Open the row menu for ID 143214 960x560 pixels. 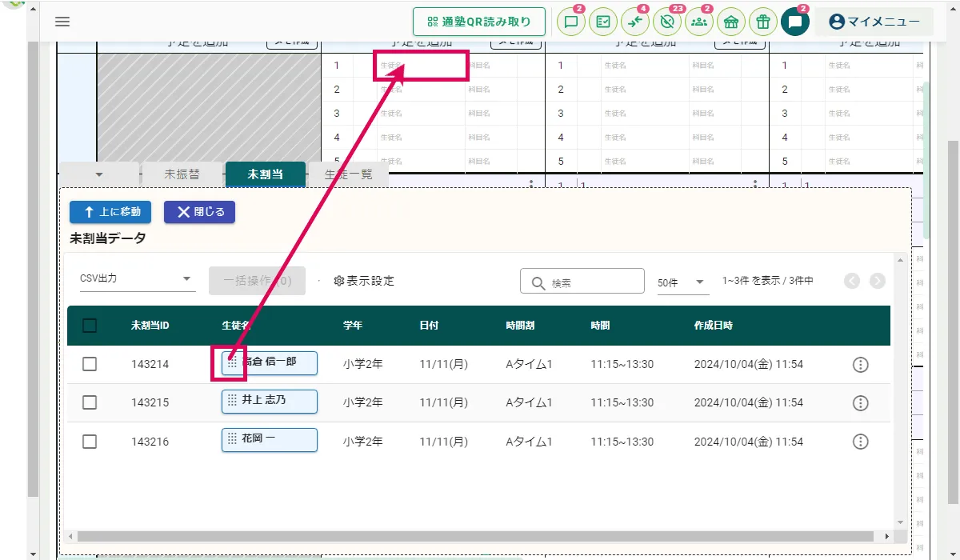861,365
